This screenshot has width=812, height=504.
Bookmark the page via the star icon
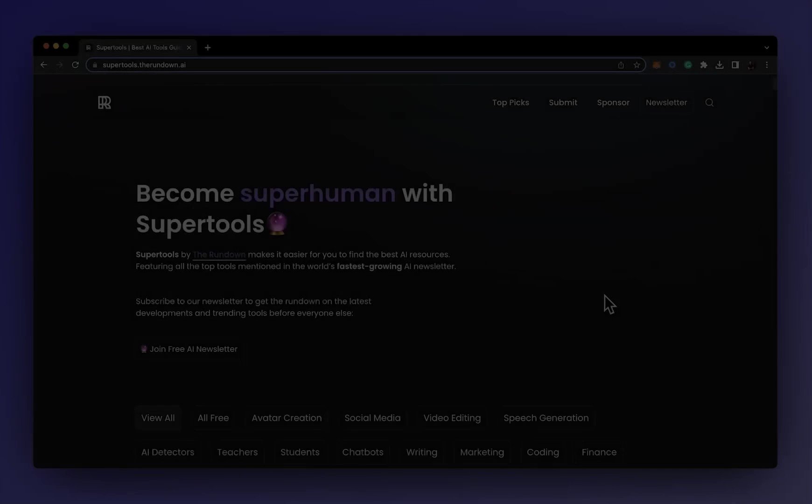[x=637, y=65]
